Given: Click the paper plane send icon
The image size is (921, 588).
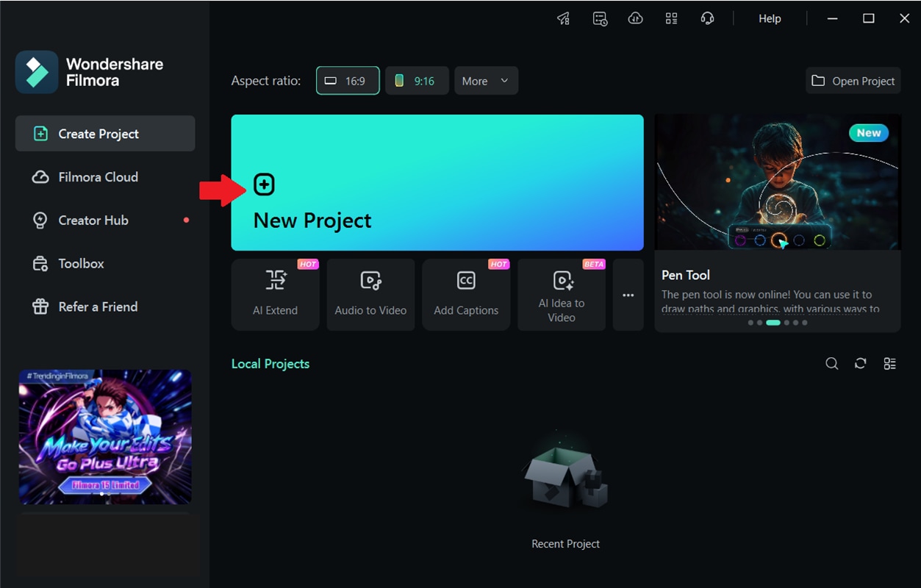Looking at the screenshot, I should [x=563, y=18].
